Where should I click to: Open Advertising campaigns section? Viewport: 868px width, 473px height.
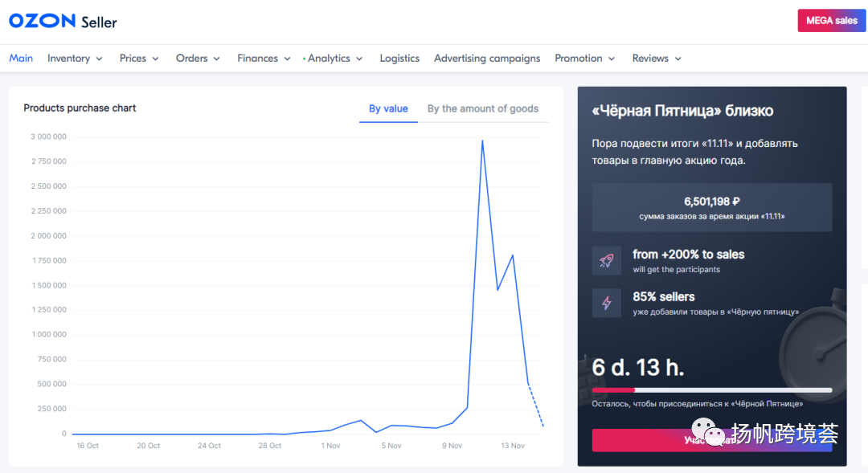coord(487,58)
